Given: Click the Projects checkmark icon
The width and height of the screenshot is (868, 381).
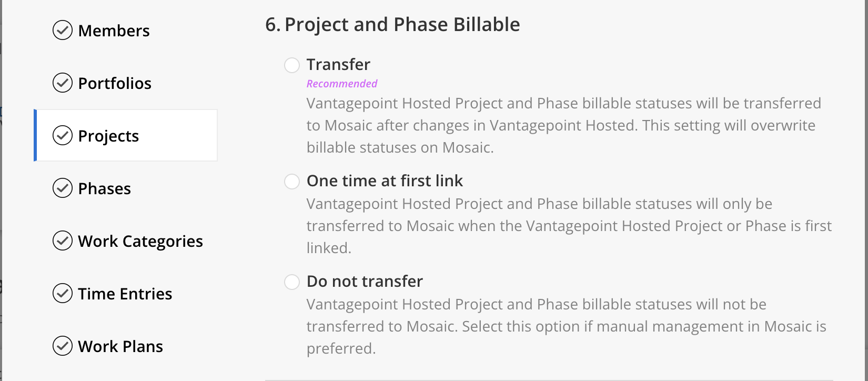Looking at the screenshot, I should (x=63, y=135).
